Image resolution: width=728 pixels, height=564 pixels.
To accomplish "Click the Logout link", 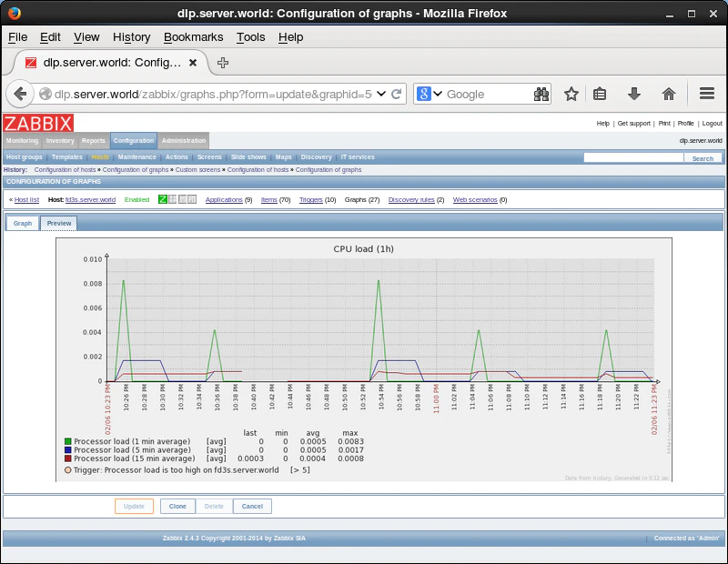I will pyautogui.click(x=713, y=123).
